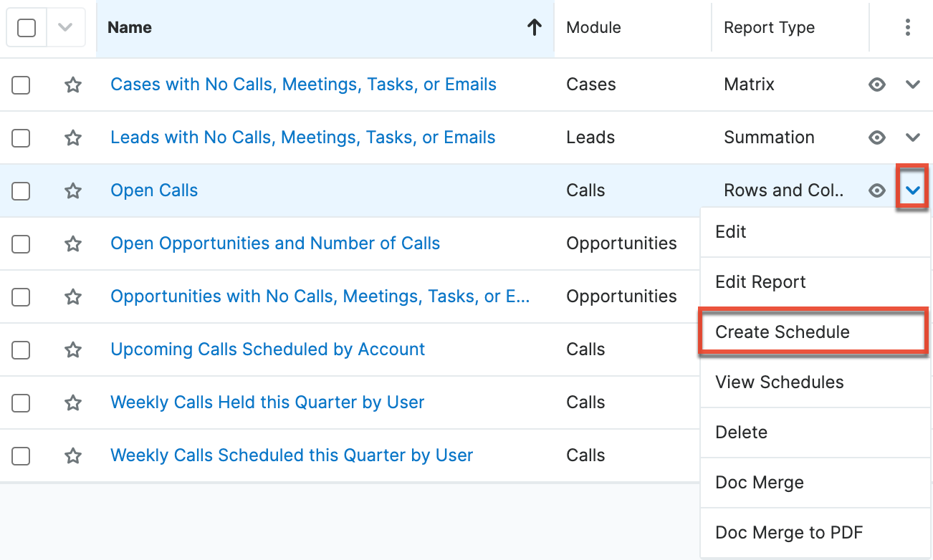The image size is (933, 560).
Task: Open the Open Calls report preview eye icon
Action: (877, 190)
